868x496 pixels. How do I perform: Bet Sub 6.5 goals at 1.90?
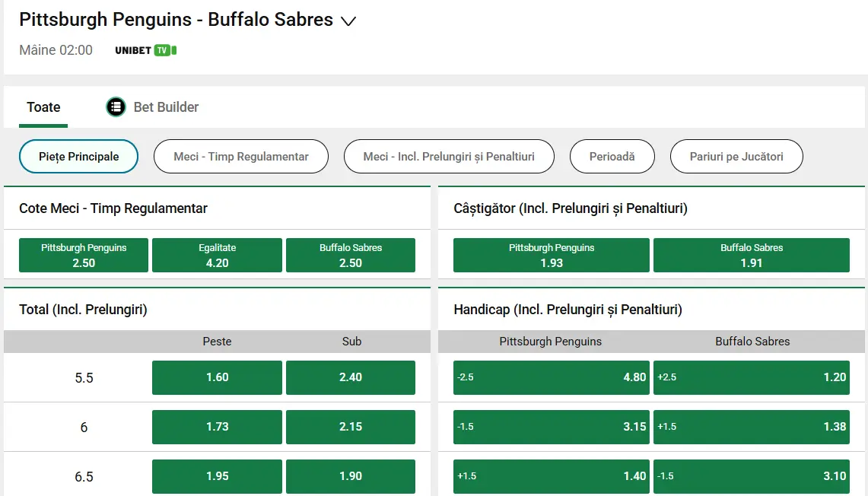point(350,476)
